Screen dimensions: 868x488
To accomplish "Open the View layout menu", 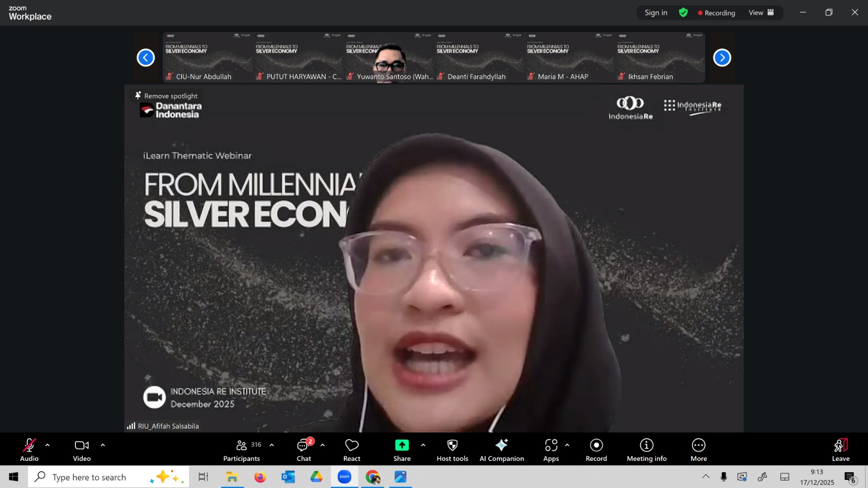I will (761, 12).
